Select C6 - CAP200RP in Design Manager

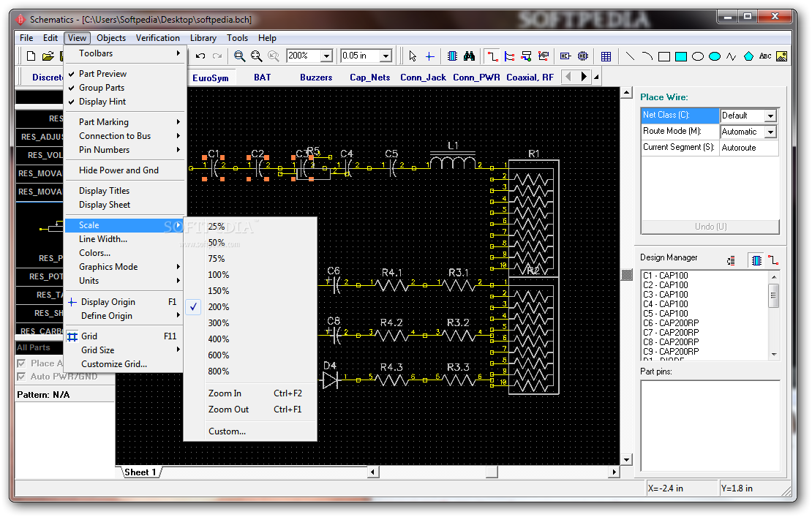[x=671, y=323]
